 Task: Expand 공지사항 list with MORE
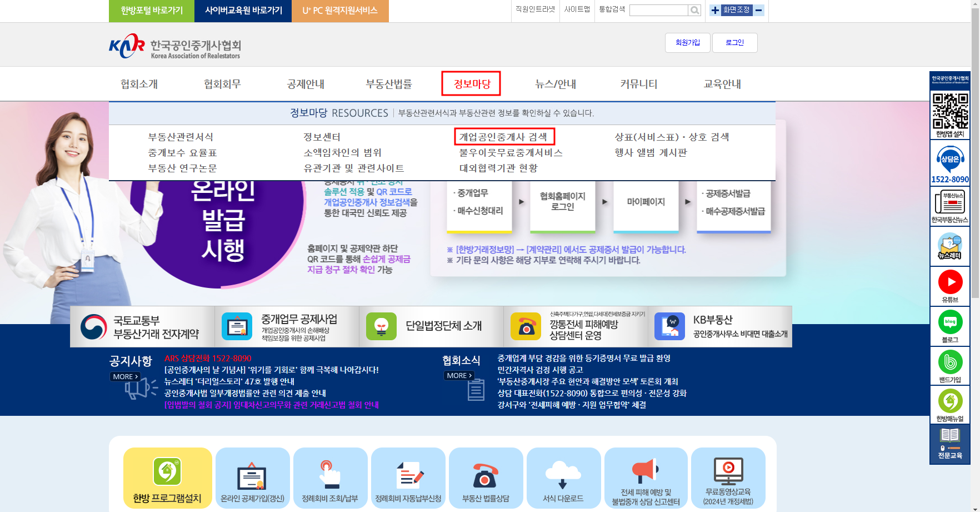[x=124, y=376]
